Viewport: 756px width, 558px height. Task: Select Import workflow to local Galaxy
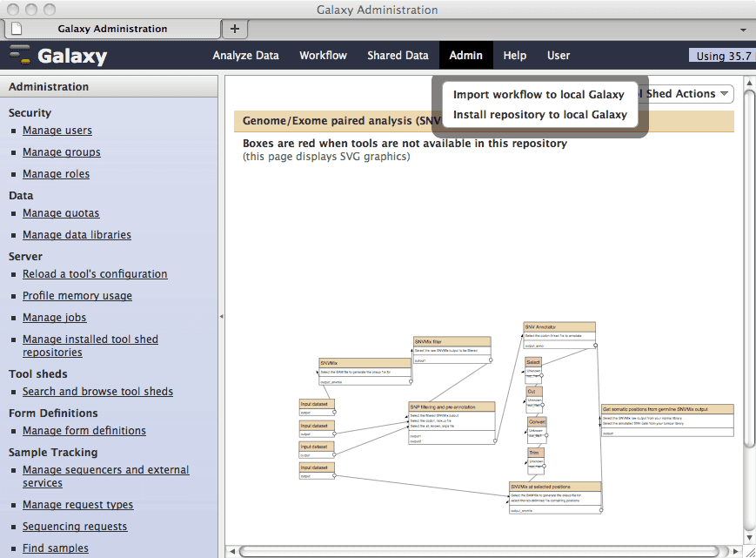coord(539,94)
